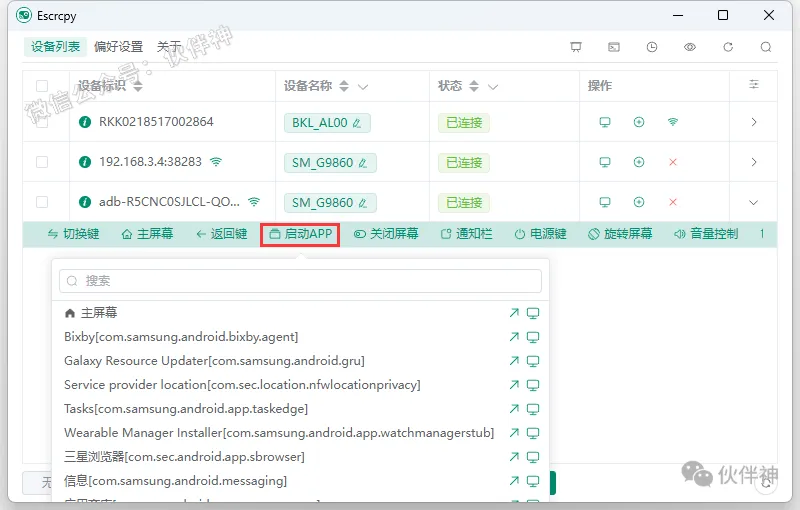Viewport: 800px width, 510px height.
Task: Click the 返回键 control button
Action: [x=222, y=234]
